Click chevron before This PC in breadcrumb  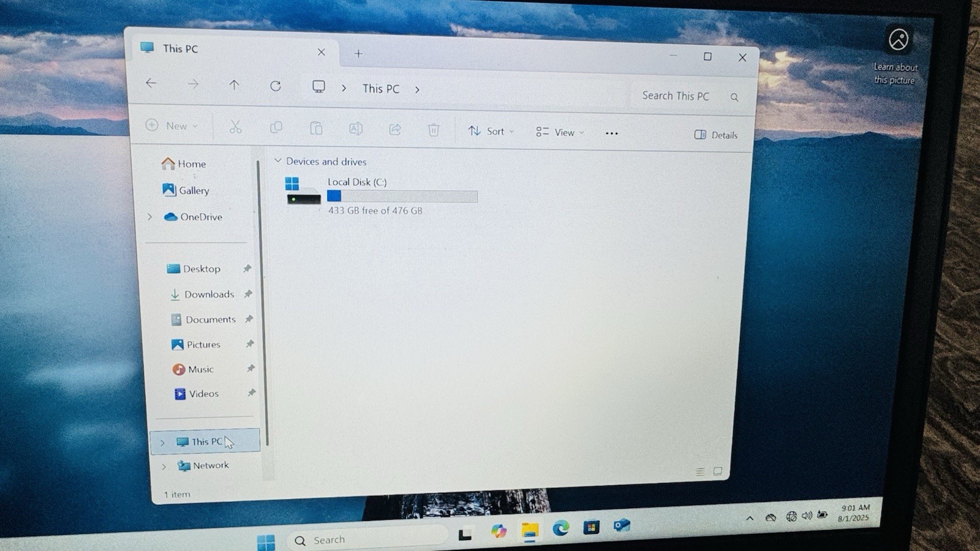click(x=344, y=88)
